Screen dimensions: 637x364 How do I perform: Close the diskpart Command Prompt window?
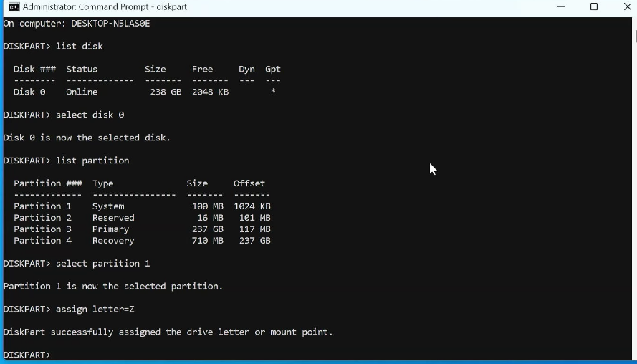[627, 7]
